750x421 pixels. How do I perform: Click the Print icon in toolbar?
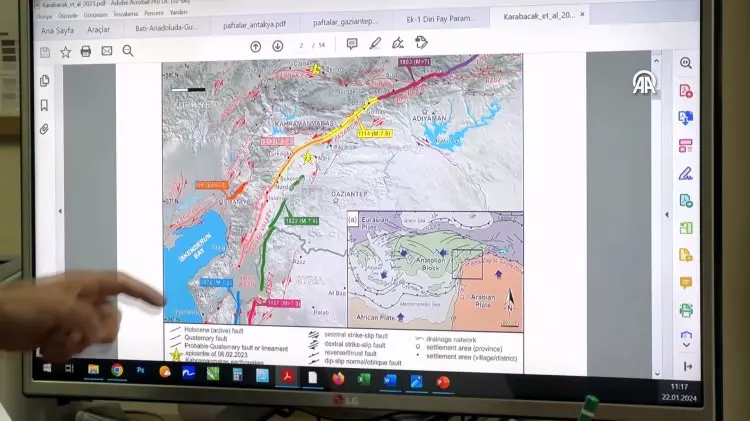[86, 51]
